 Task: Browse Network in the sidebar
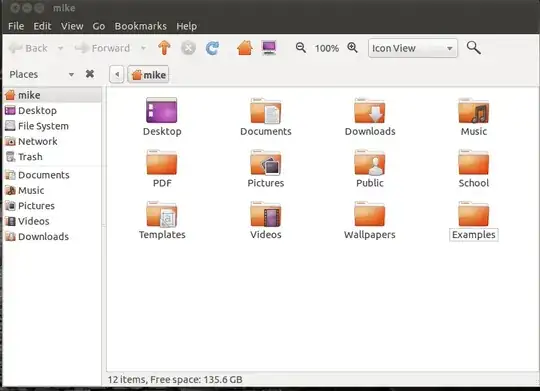click(52, 141)
